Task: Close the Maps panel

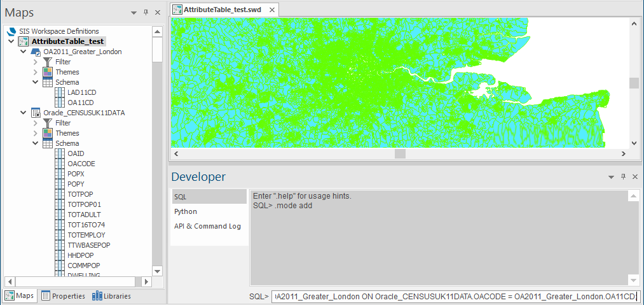Action: pyautogui.click(x=157, y=13)
